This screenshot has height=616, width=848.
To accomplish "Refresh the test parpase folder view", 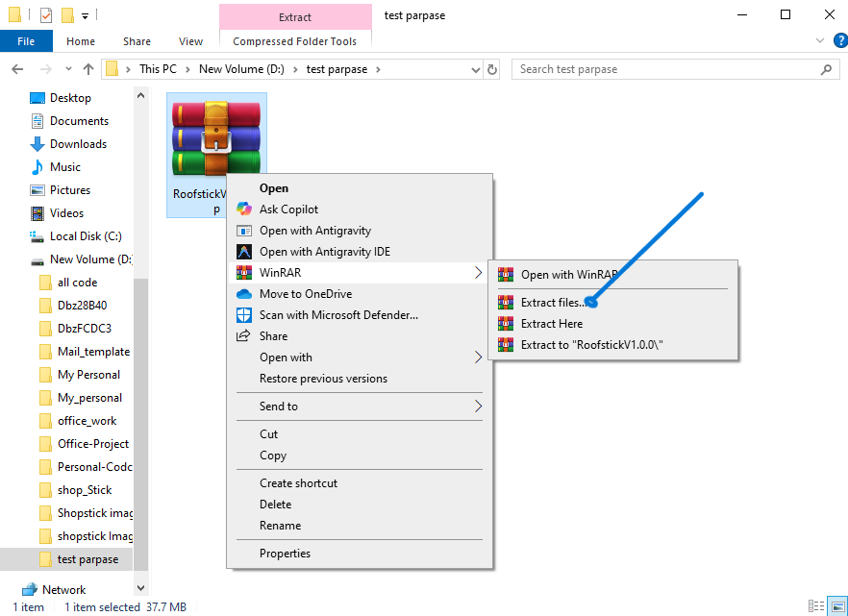I will [x=492, y=69].
